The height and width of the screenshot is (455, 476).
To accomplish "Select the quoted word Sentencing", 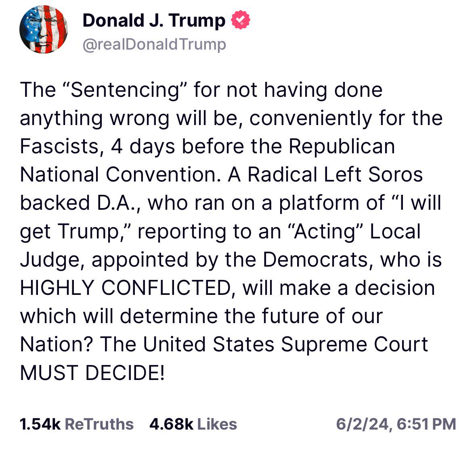I will [x=125, y=90].
